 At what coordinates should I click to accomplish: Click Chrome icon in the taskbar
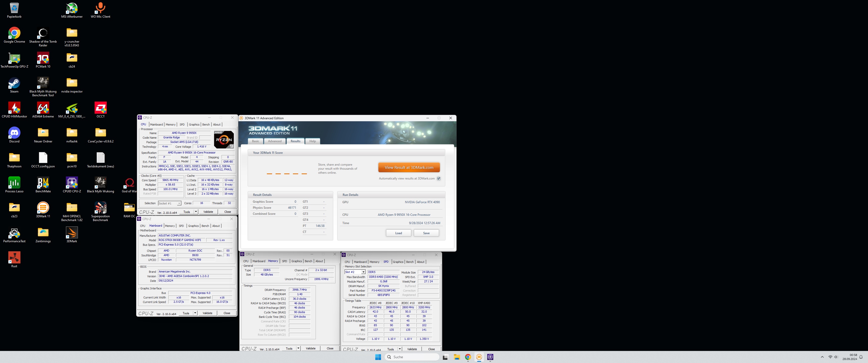[x=468, y=357]
